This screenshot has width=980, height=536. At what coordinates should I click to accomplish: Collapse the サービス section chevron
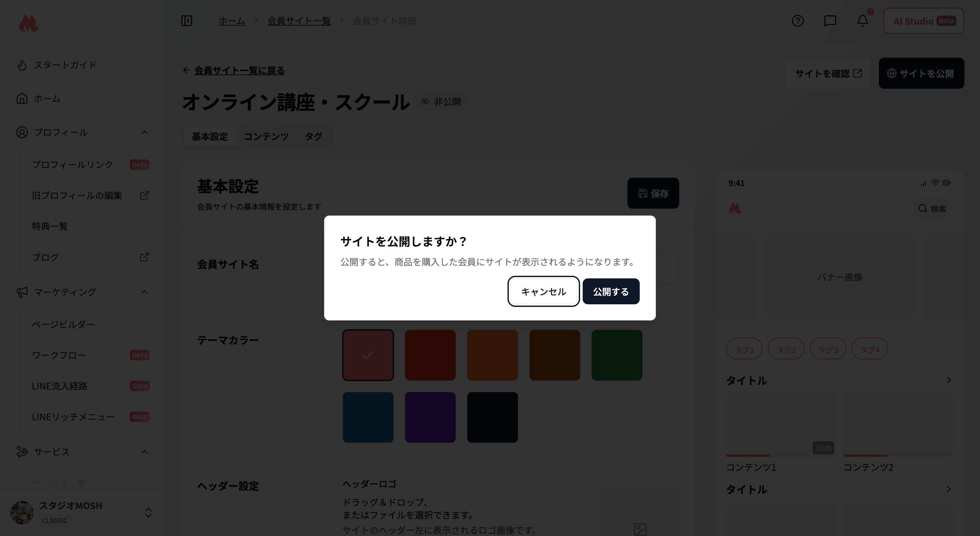point(144,451)
